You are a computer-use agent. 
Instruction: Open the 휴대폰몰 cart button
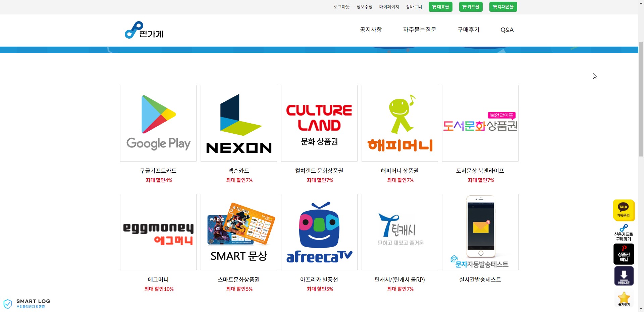tap(503, 7)
